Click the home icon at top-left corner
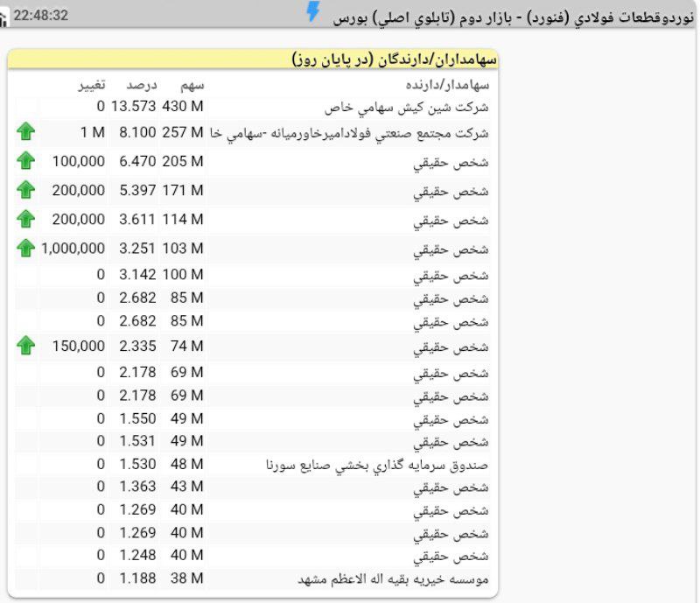The height and width of the screenshot is (603, 700). point(4,18)
